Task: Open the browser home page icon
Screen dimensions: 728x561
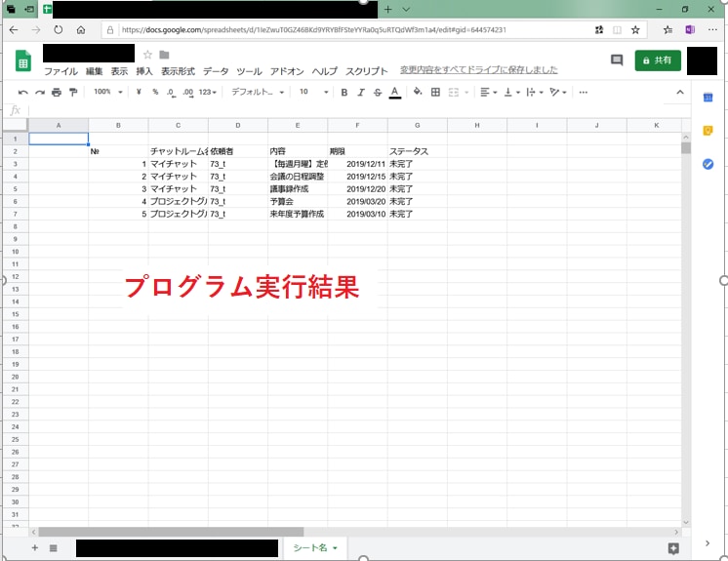Action: click(x=81, y=29)
